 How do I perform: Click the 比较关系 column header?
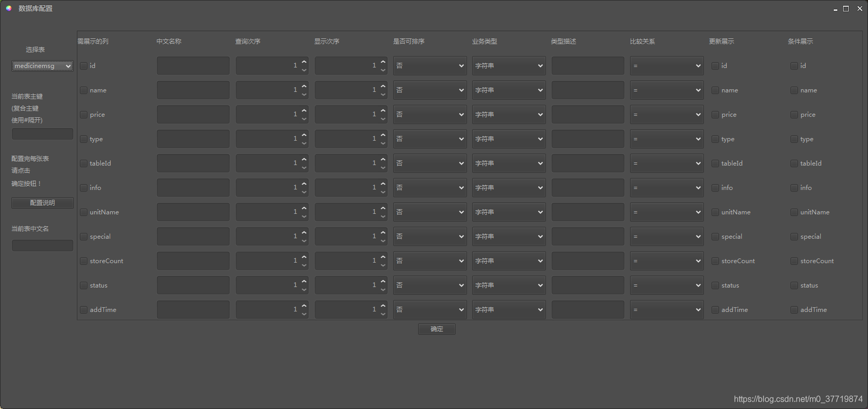click(643, 42)
